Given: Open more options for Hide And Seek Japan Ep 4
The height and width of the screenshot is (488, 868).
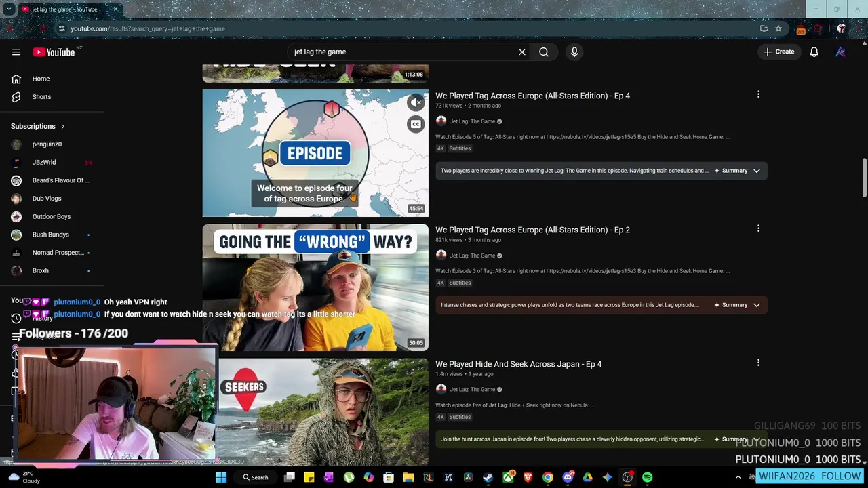Looking at the screenshot, I should [x=758, y=363].
